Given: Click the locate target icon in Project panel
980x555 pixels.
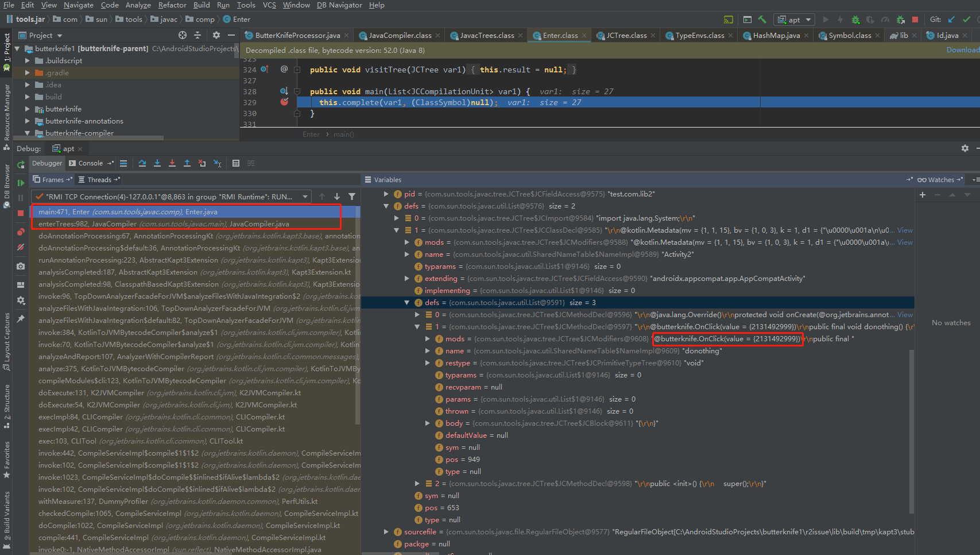Looking at the screenshot, I should tap(183, 35).
